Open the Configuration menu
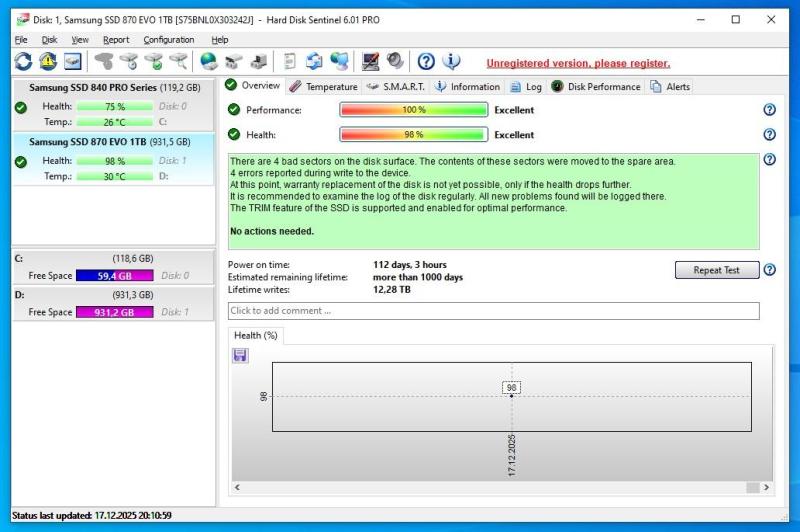Viewport: 800px width, 532px height. click(168, 40)
